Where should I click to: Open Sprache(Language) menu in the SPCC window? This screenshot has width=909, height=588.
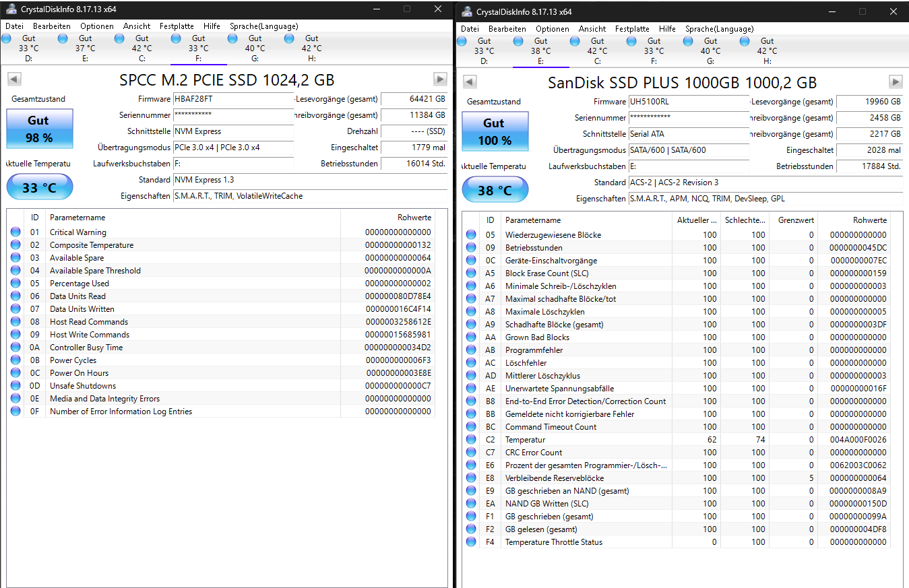264,26
